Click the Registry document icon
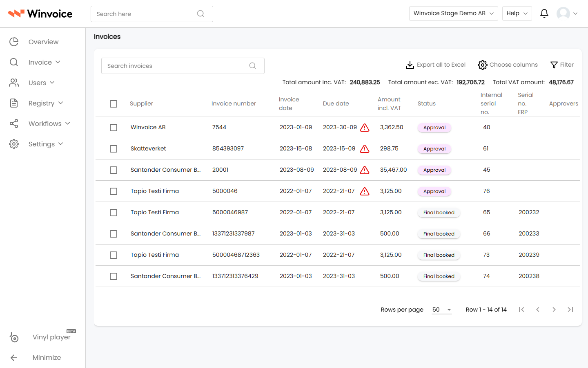The height and width of the screenshot is (368, 588). coord(14,103)
